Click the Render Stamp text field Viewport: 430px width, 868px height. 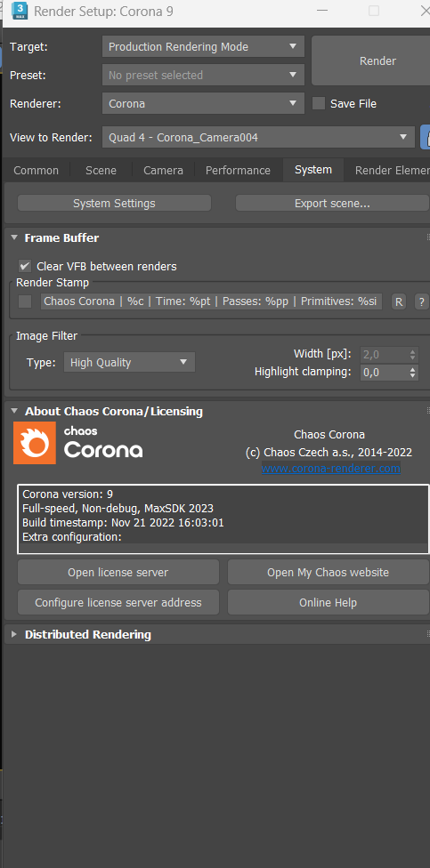click(212, 301)
